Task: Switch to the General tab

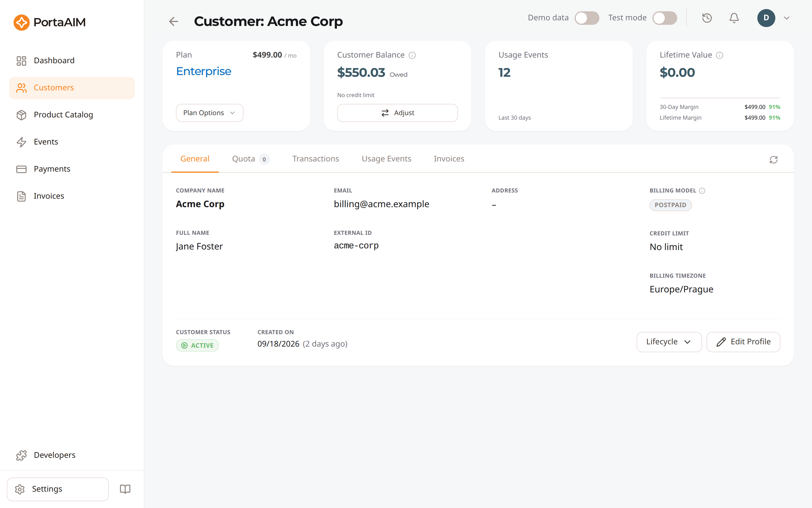Action: [195, 159]
